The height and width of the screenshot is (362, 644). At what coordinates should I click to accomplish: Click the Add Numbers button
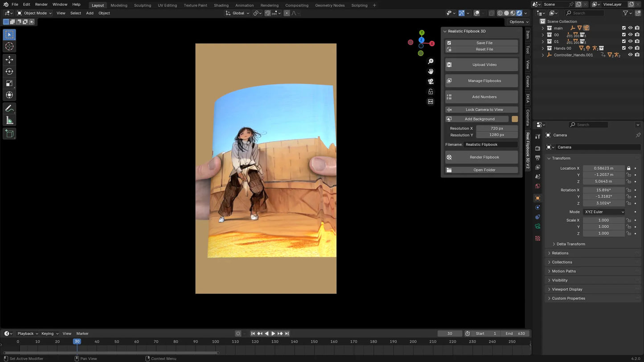(x=481, y=97)
